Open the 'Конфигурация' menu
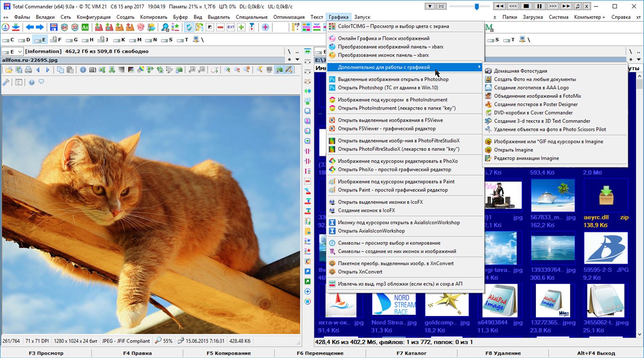This screenshot has width=644, height=358. pos(93,17)
